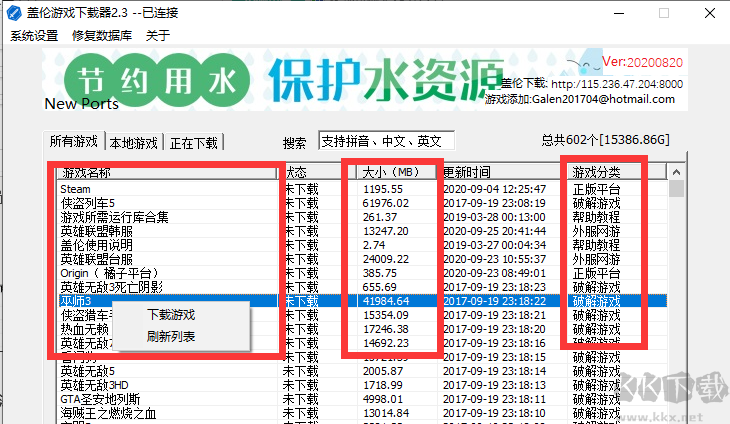Open the 关于 menu
The image size is (730, 424).
(158, 36)
